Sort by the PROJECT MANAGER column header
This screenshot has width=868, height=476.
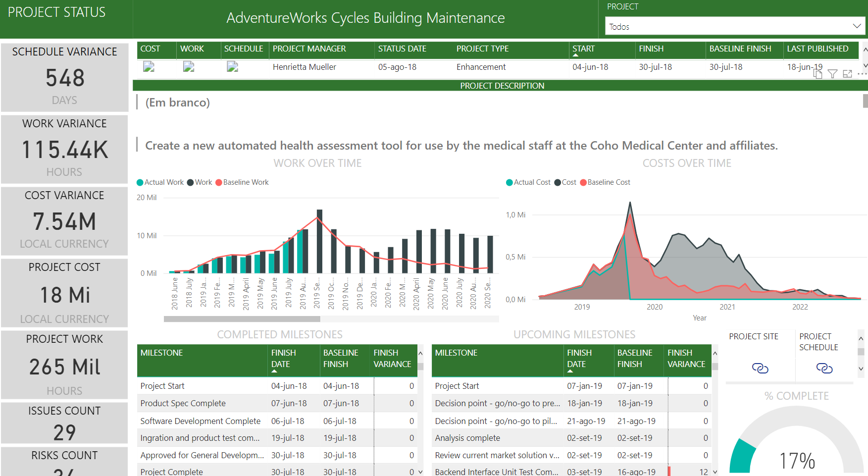point(309,49)
